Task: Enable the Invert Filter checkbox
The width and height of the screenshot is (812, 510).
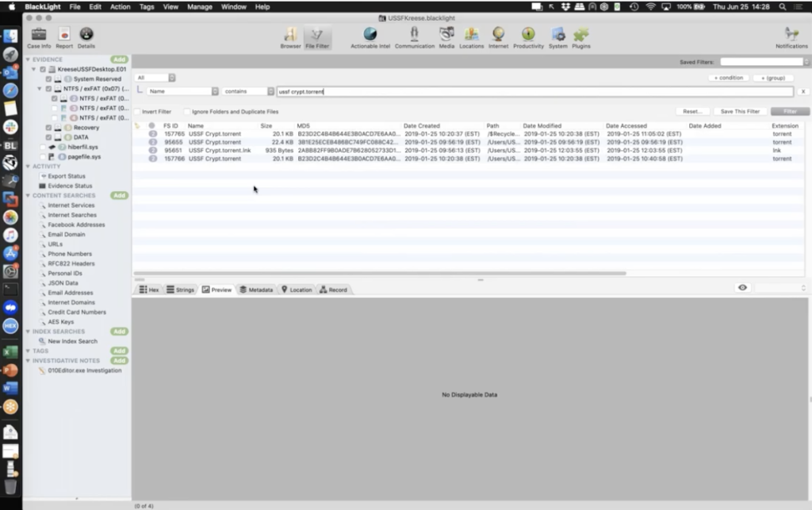Action: point(137,112)
